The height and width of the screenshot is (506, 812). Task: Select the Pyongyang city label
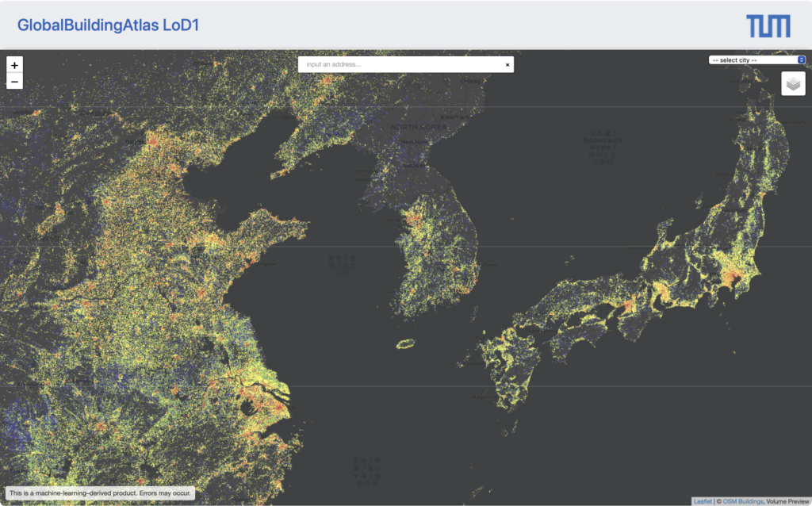(369, 171)
